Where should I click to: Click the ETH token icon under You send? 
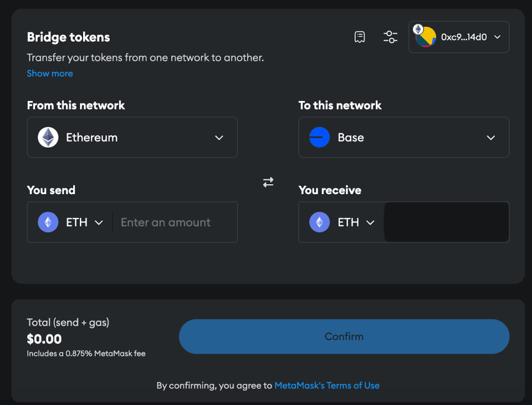(48, 222)
